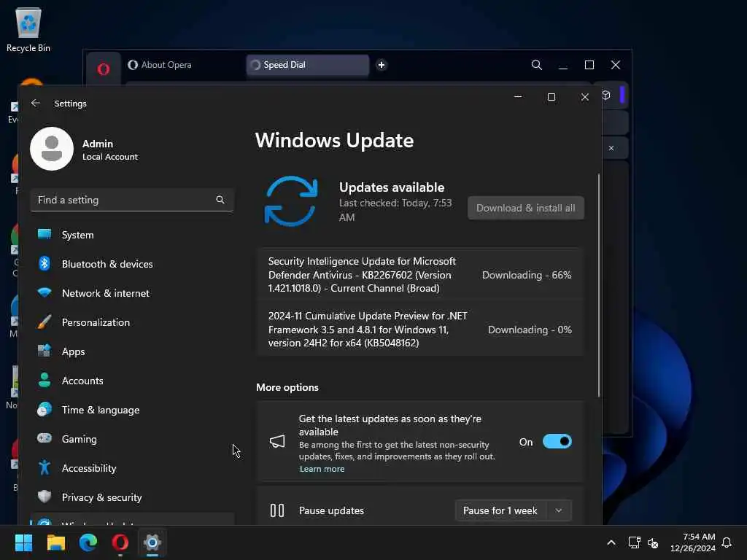Turn off get latest updates toggle

tap(557, 441)
